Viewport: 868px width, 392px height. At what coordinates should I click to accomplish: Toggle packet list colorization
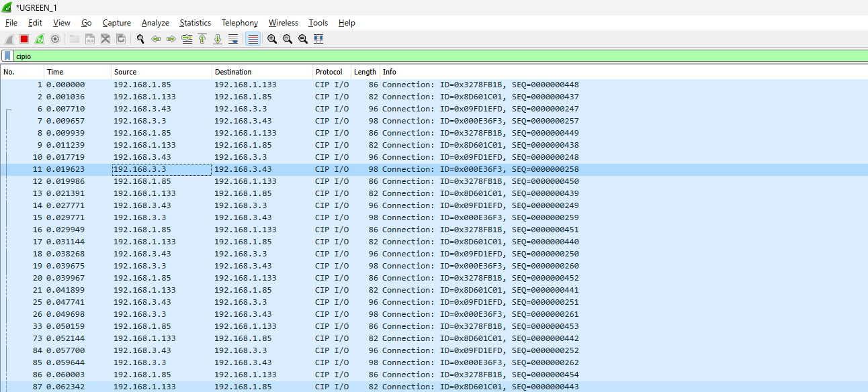click(253, 39)
